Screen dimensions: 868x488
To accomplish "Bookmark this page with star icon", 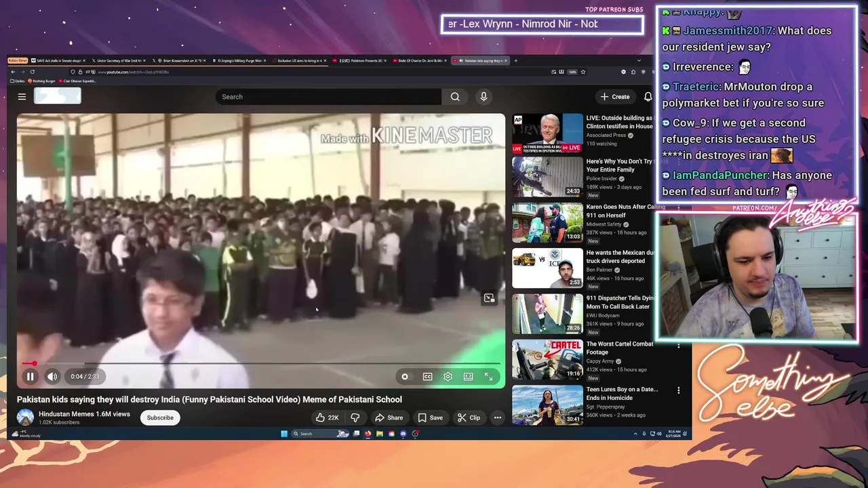I will (583, 72).
